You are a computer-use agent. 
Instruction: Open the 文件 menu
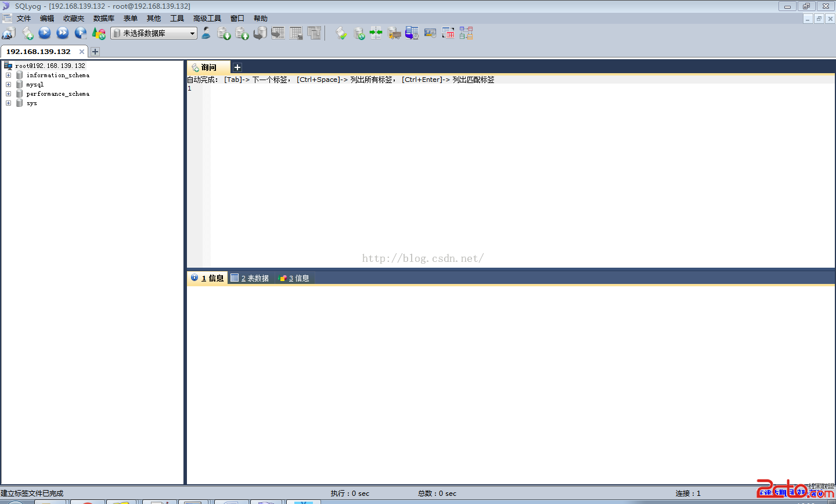pyautogui.click(x=24, y=19)
